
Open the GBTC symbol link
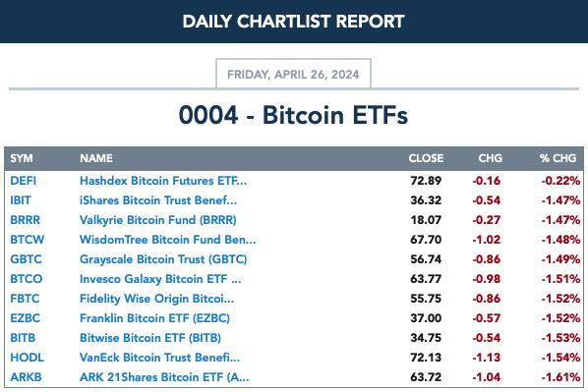[26, 259]
